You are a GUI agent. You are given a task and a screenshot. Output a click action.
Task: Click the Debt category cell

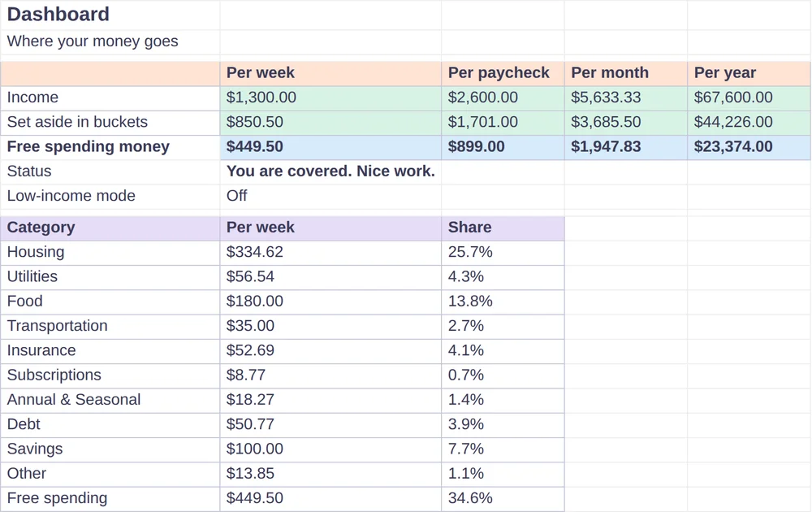tap(110, 425)
